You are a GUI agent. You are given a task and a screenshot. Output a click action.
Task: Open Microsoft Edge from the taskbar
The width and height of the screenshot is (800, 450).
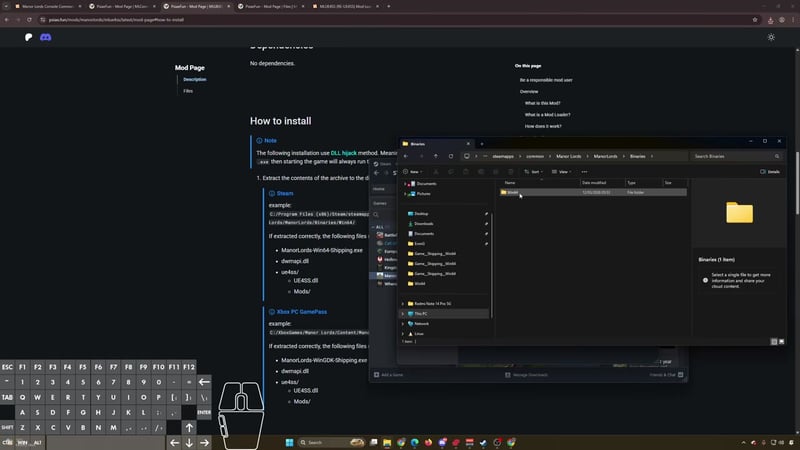click(414, 442)
